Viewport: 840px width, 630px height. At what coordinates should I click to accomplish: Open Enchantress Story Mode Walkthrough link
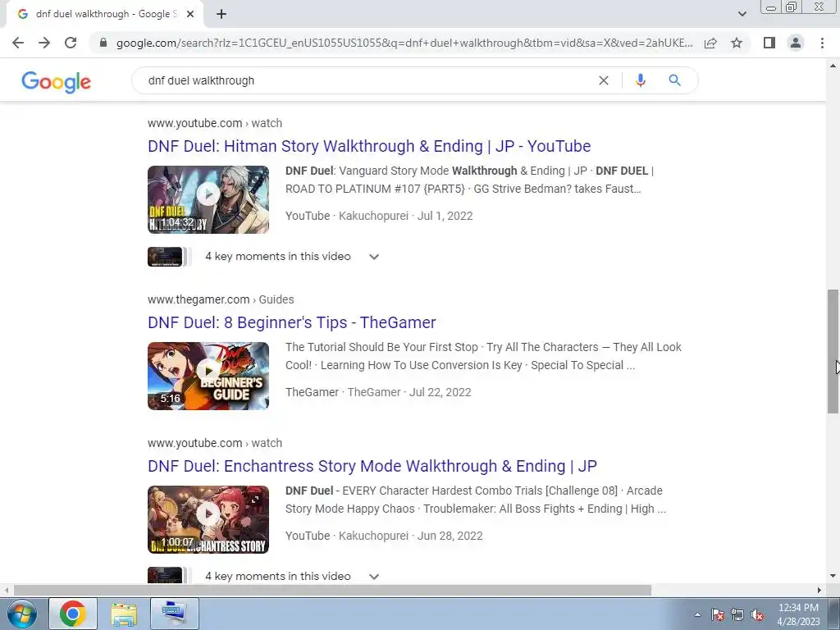click(x=372, y=466)
